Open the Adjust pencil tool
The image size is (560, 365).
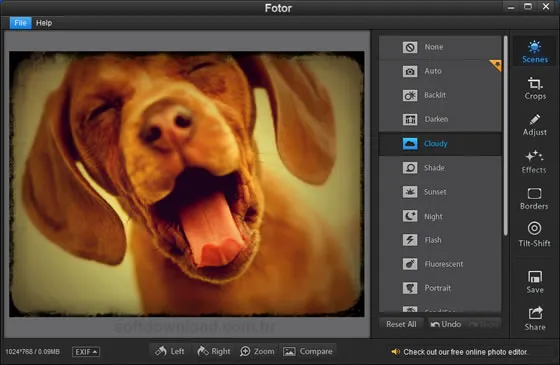pyautogui.click(x=535, y=125)
